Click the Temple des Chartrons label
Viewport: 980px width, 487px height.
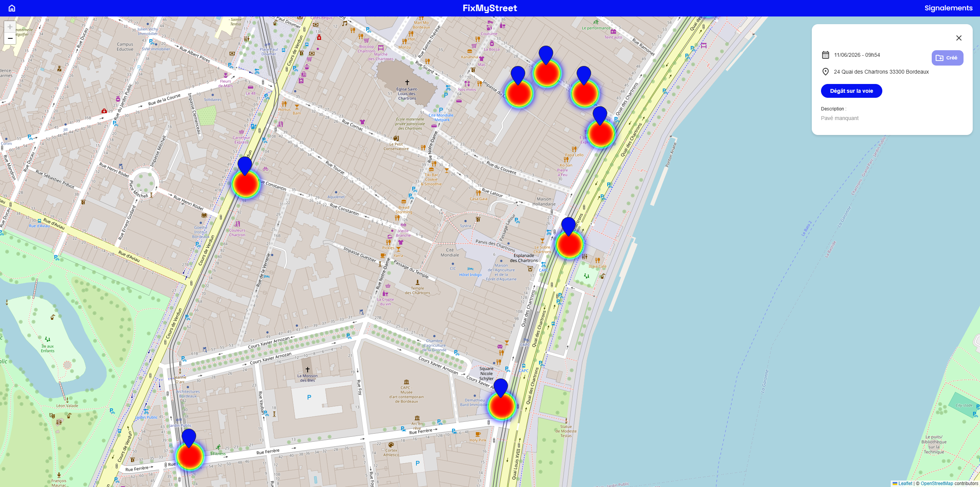418,290
